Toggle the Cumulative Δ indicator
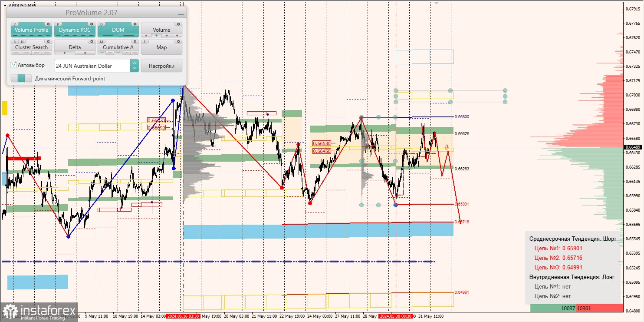The image size is (644, 322). (x=118, y=47)
